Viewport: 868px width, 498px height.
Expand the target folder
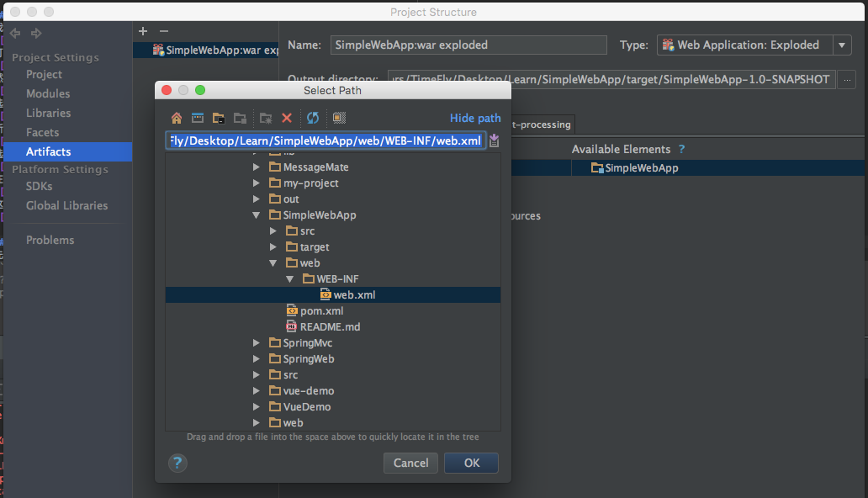[x=273, y=247]
